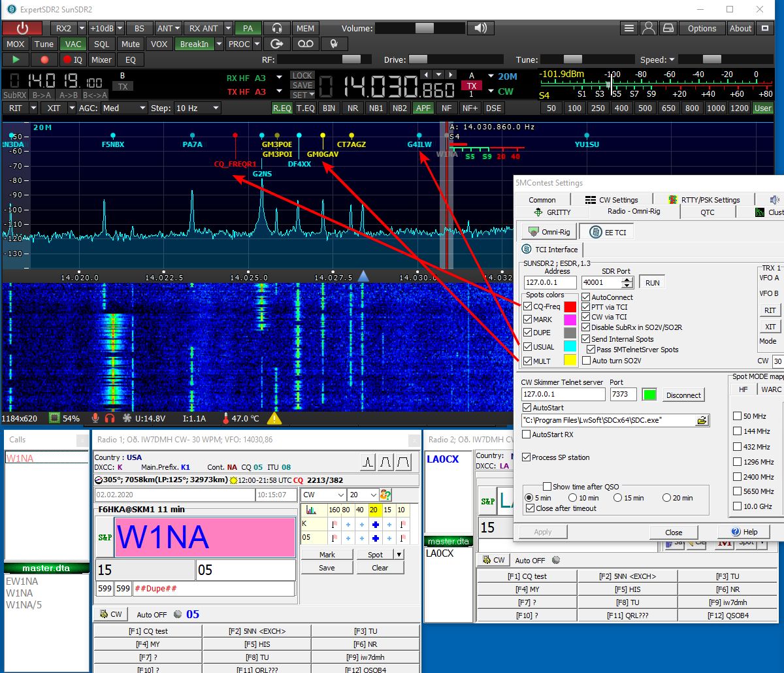Open the Options menu
The height and width of the screenshot is (673, 784).
[702, 28]
